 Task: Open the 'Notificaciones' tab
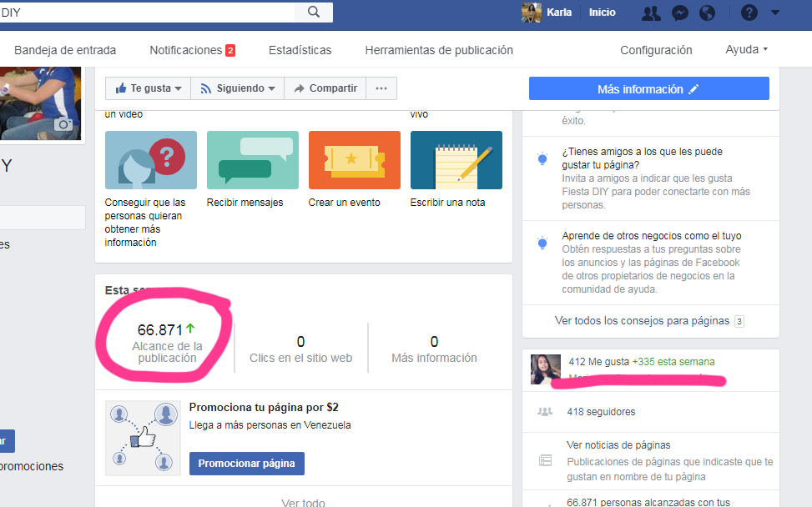click(x=192, y=50)
